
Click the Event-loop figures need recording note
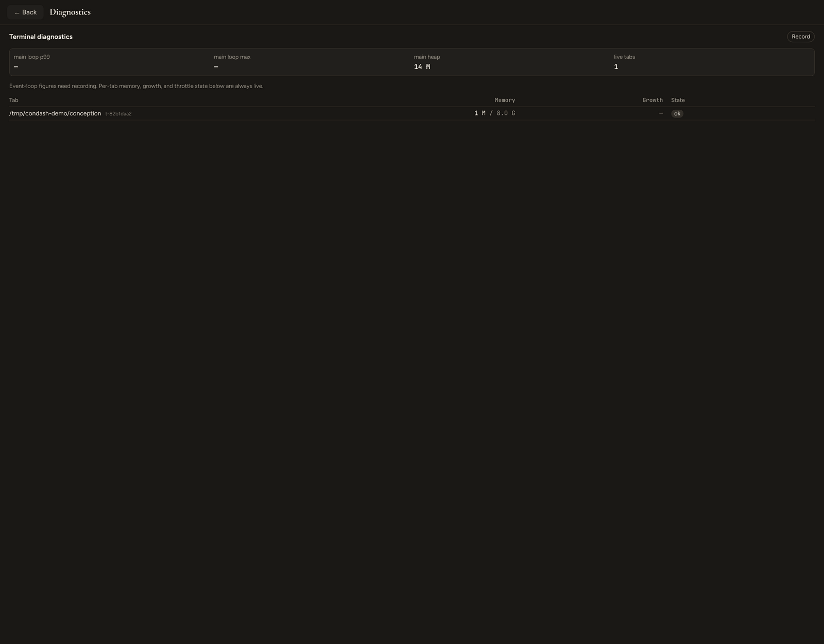(x=136, y=86)
